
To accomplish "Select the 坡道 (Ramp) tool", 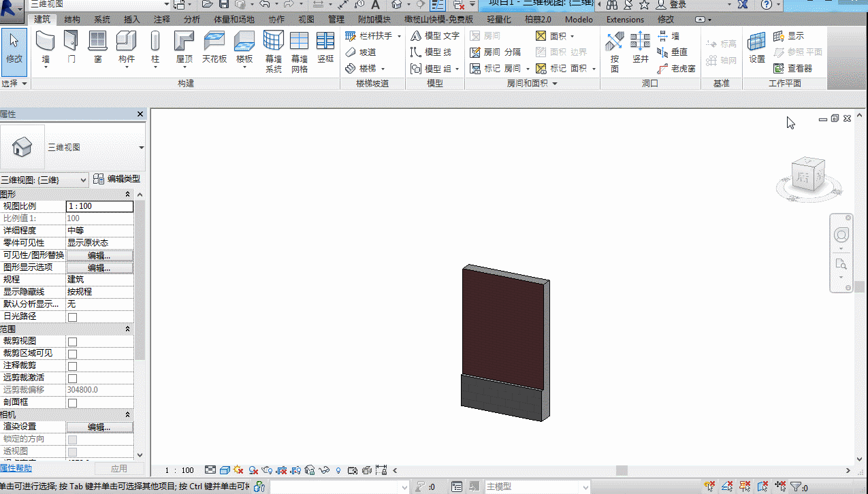I will [x=360, y=52].
